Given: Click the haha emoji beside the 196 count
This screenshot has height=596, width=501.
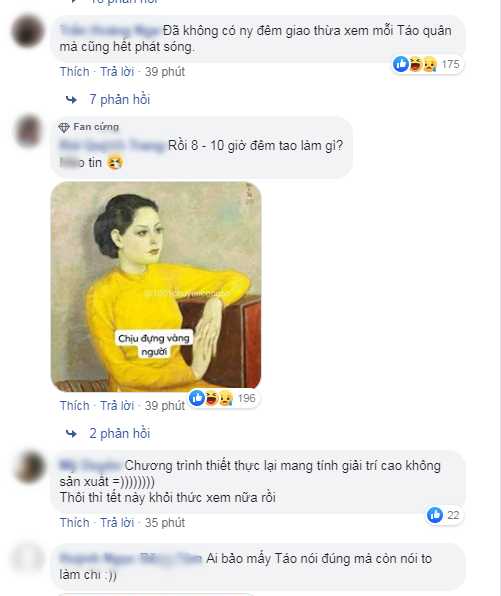Looking at the screenshot, I should click(211, 398).
